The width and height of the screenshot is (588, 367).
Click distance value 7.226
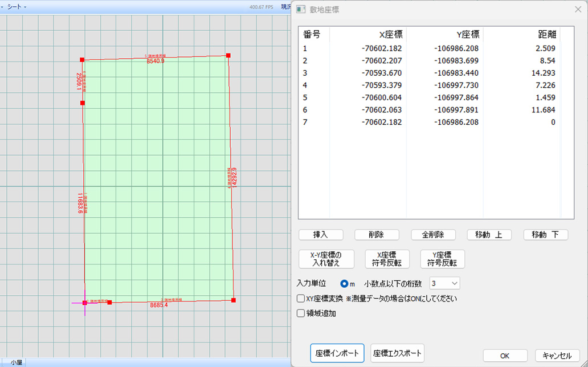click(x=546, y=85)
